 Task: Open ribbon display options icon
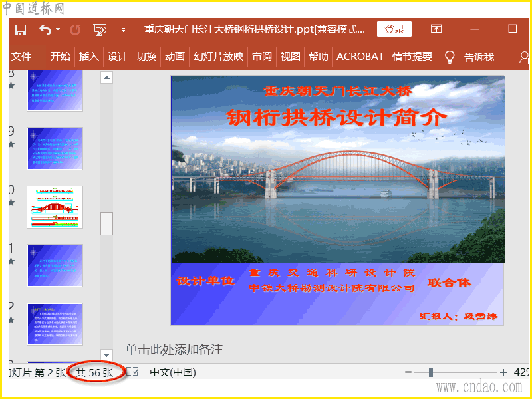[x=436, y=29]
